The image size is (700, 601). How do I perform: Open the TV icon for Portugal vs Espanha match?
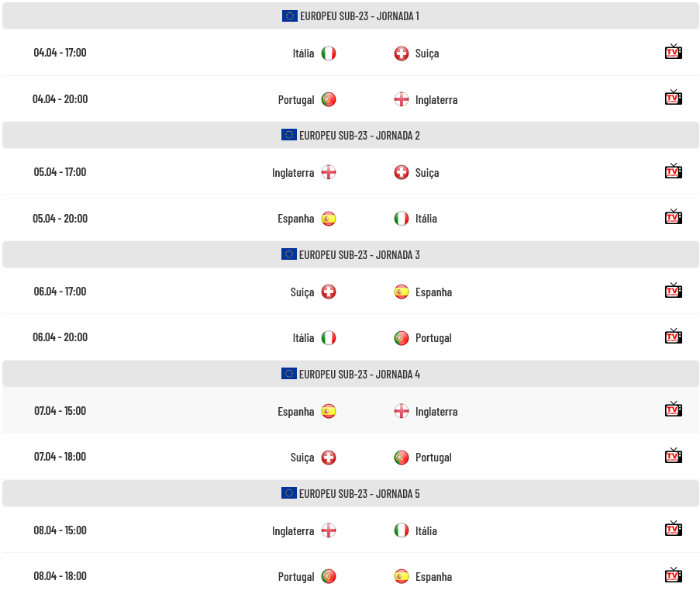pyautogui.click(x=673, y=575)
